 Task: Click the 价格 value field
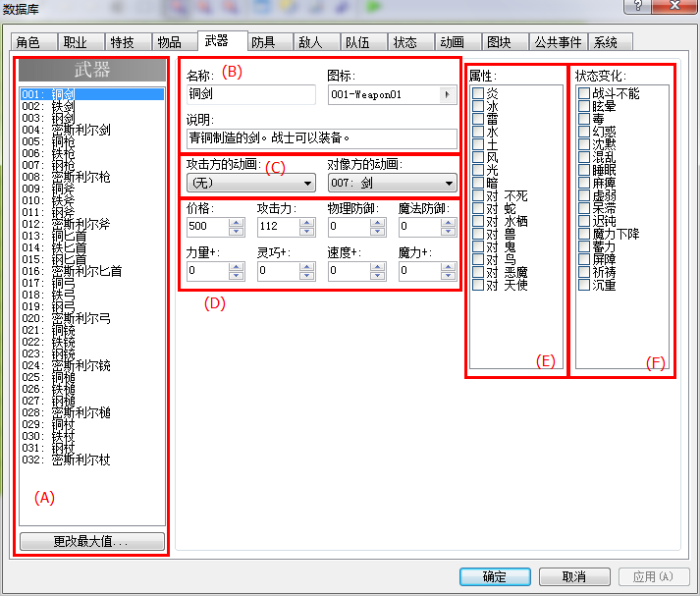pos(208,227)
